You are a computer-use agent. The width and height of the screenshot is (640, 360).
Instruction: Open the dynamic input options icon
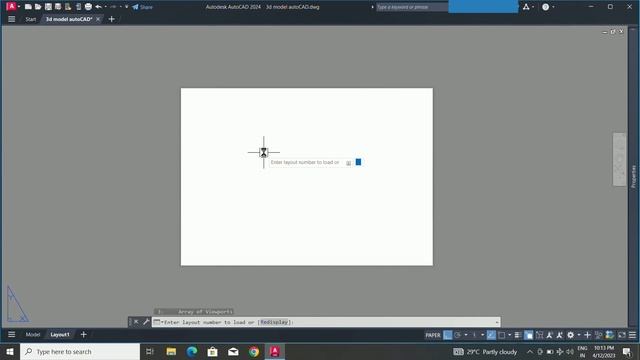(x=349, y=163)
